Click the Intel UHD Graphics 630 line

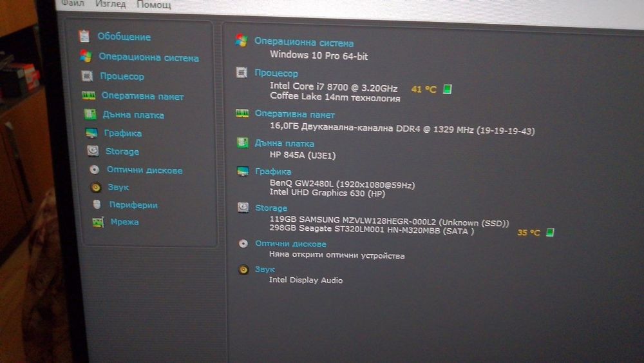[x=327, y=193]
